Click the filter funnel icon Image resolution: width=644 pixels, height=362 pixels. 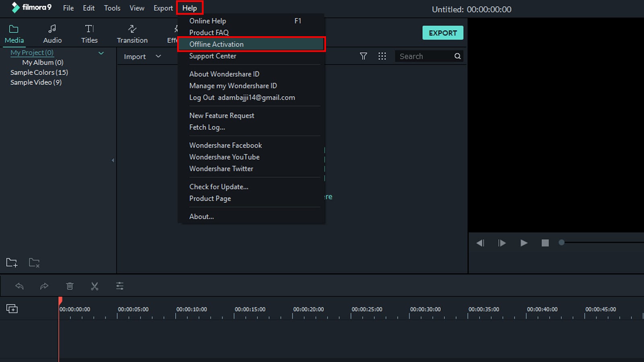[363, 56]
